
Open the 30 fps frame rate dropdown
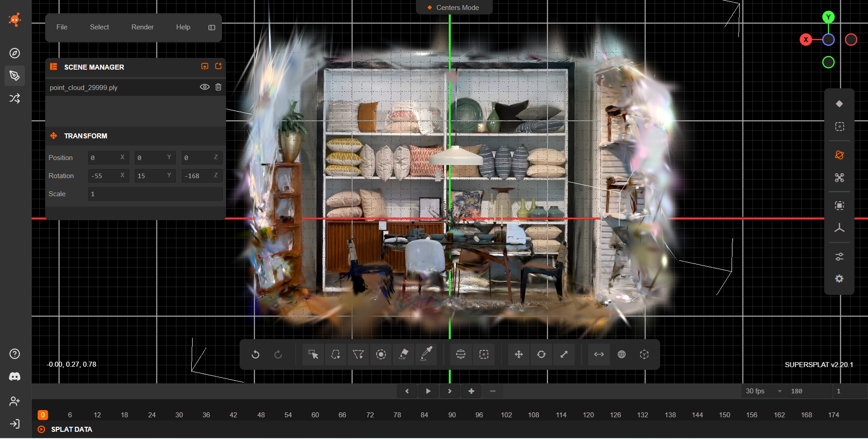coord(763,391)
